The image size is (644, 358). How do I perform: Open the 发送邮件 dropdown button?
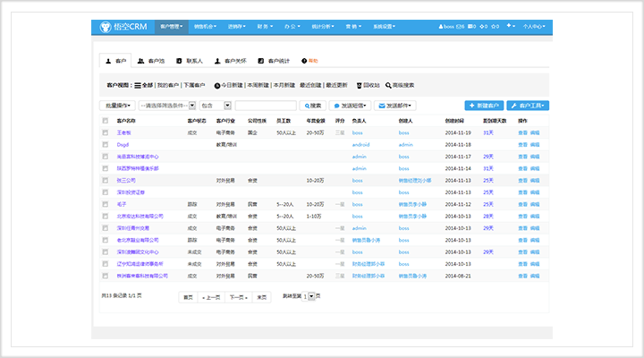(396, 105)
